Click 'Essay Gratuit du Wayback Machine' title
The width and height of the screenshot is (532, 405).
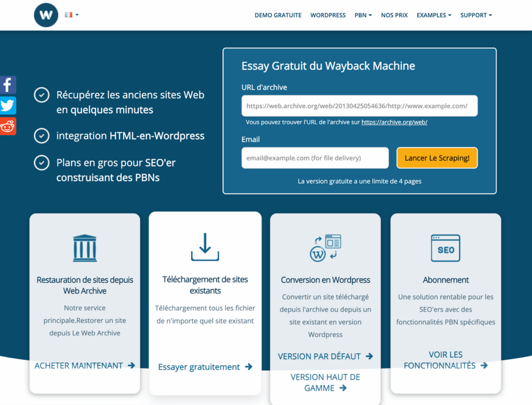tap(328, 66)
